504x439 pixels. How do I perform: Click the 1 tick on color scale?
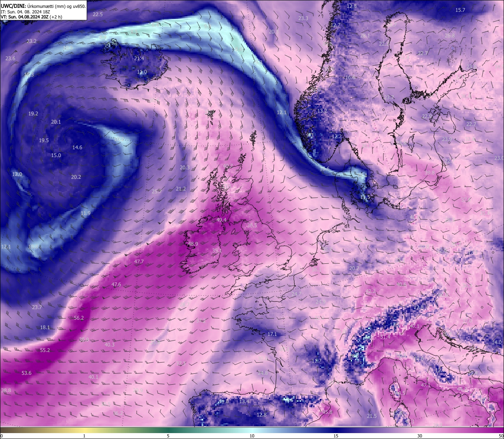tap(84, 436)
